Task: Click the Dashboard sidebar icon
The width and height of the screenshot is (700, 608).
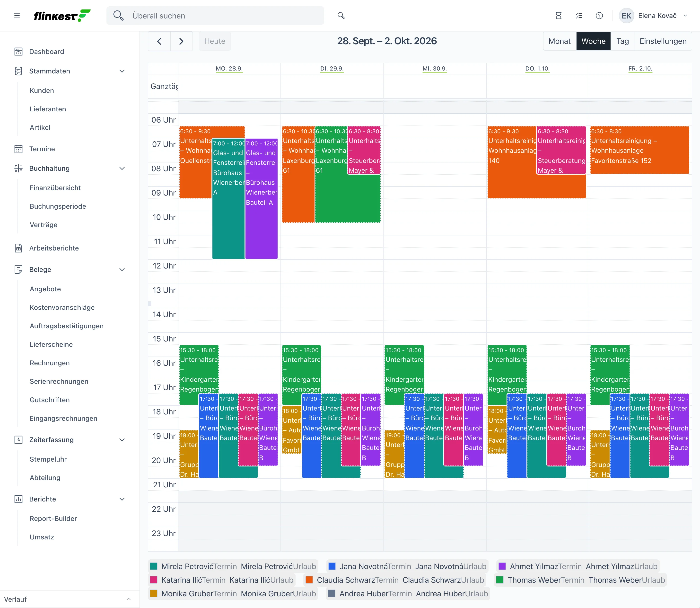Action: 18,52
